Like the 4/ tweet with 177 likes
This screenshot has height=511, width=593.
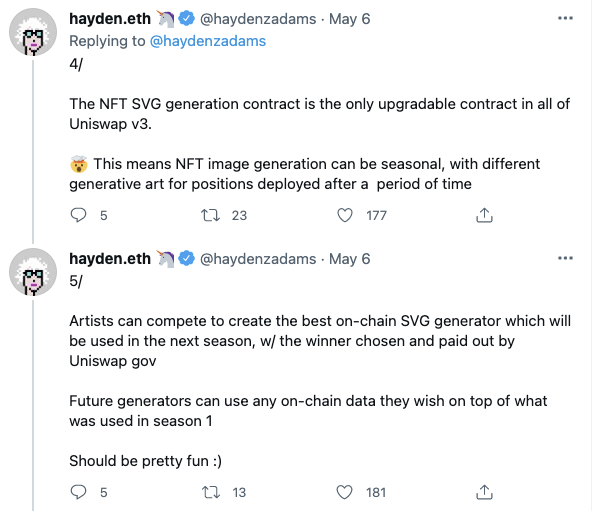click(x=345, y=215)
